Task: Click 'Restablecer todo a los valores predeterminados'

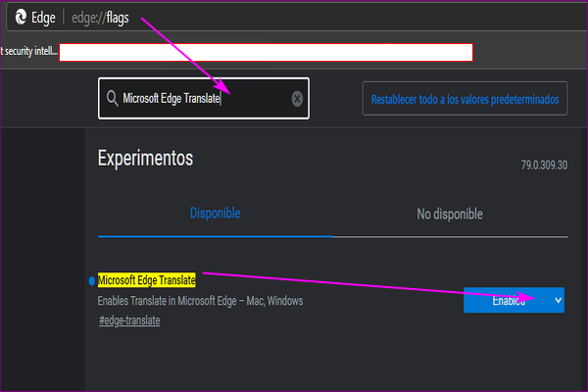Action: pos(465,99)
